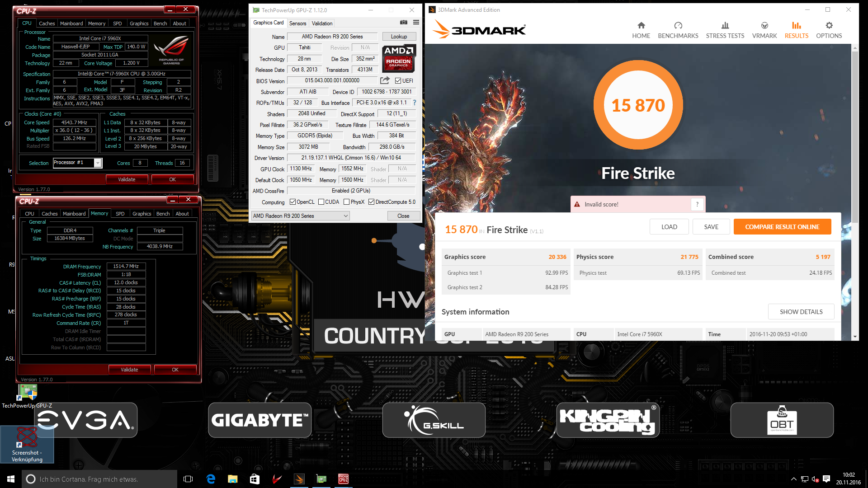Click Validate in the upper CPU-Z window
The width and height of the screenshot is (868, 488).
pyautogui.click(x=127, y=179)
